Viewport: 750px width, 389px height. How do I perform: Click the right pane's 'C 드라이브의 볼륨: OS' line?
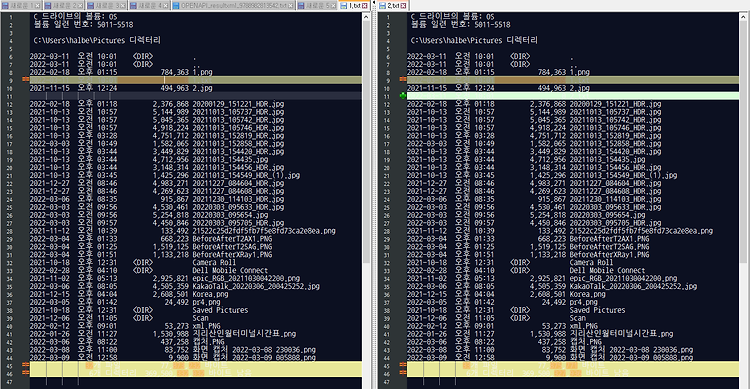452,17
